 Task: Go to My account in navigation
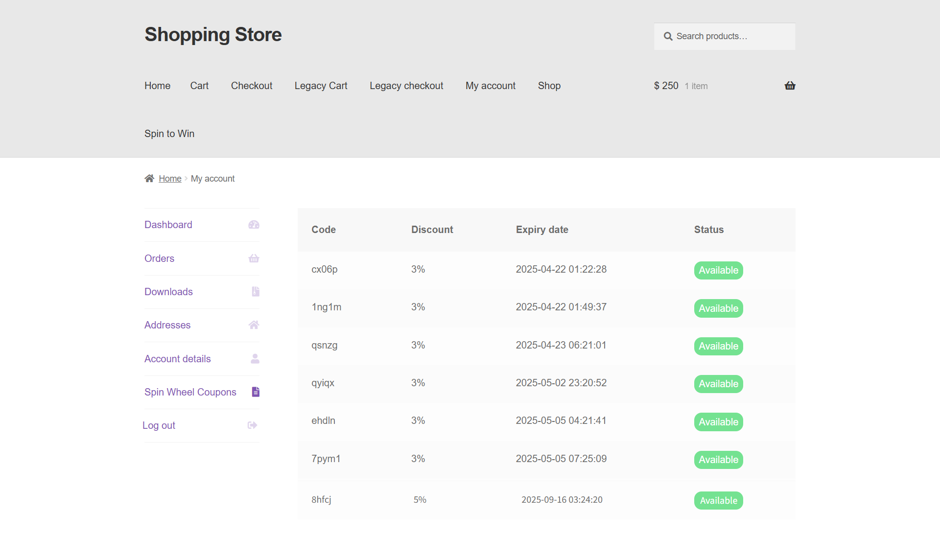coord(490,86)
